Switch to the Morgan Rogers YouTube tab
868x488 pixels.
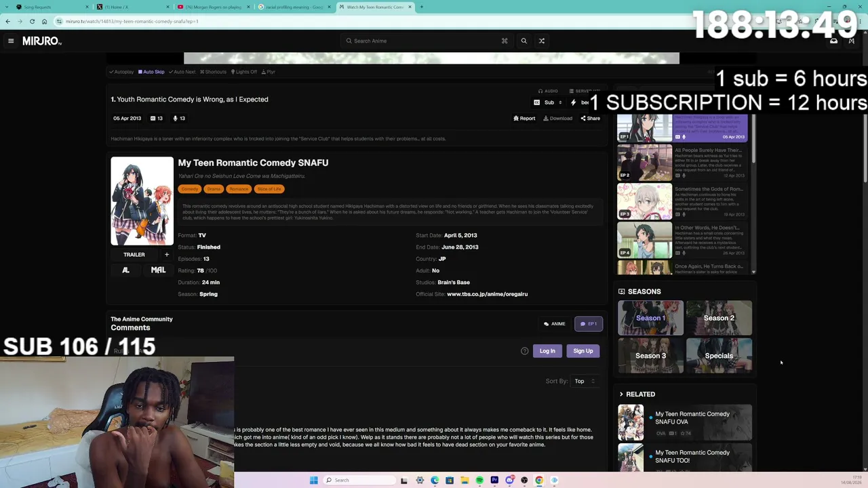(x=214, y=7)
